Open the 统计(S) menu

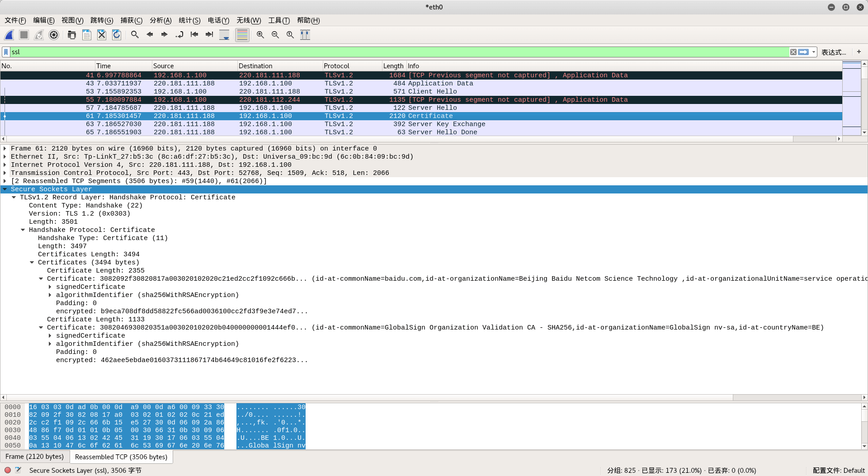(189, 20)
